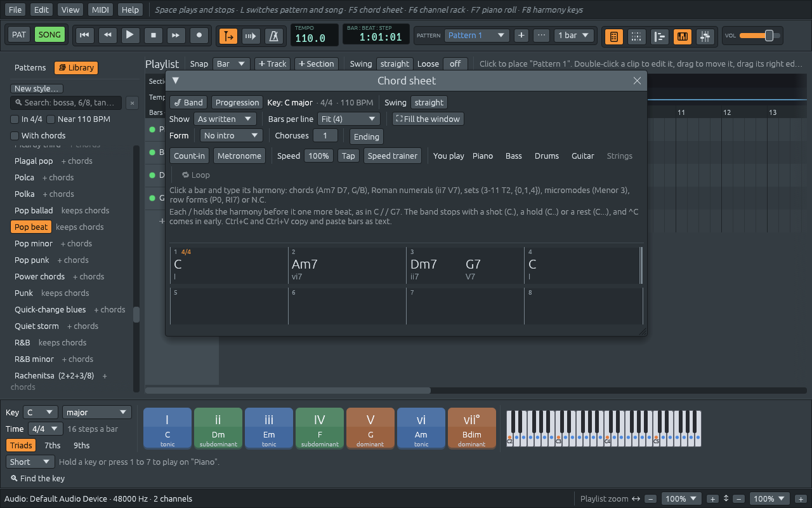Expand the Form 'No intro' dropdown

[x=232, y=136]
